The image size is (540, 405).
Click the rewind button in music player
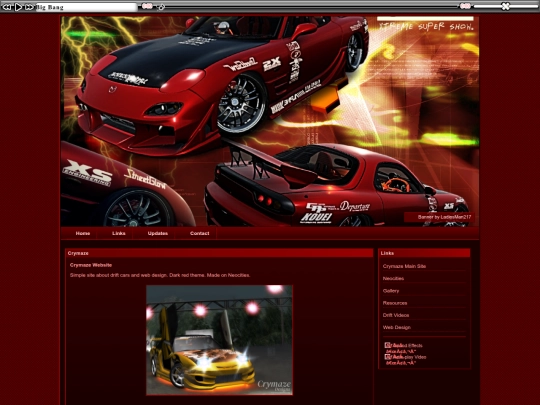tap(7, 7)
